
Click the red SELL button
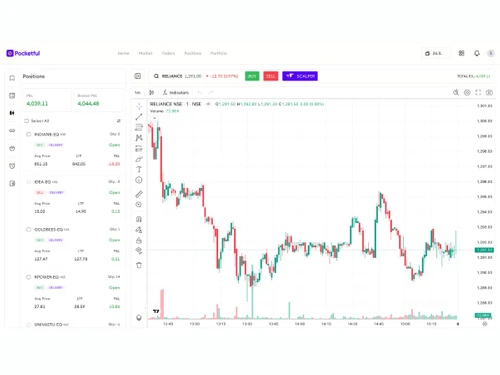tap(271, 76)
